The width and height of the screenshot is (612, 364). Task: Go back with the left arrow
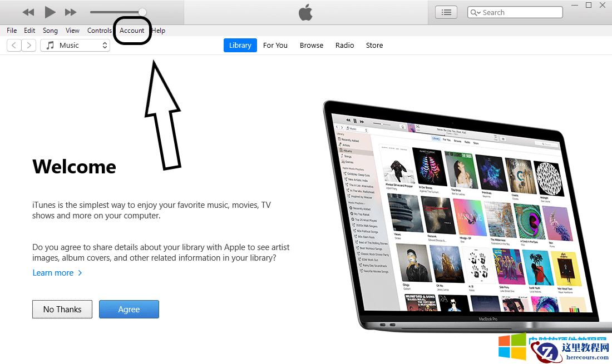pos(14,45)
